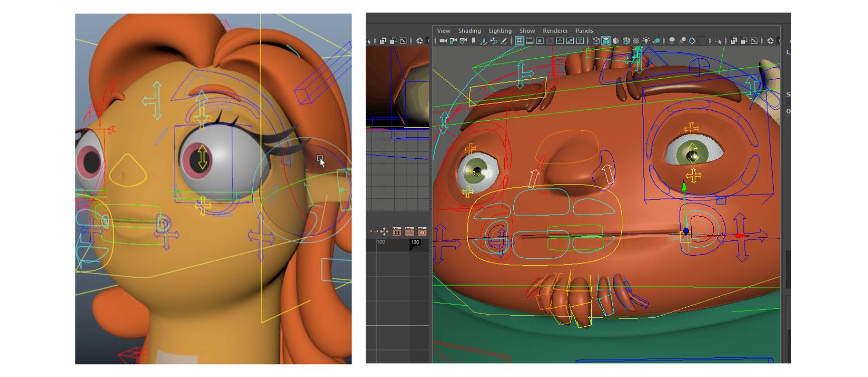Click the Select Camera icon

[x=443, y=41]
